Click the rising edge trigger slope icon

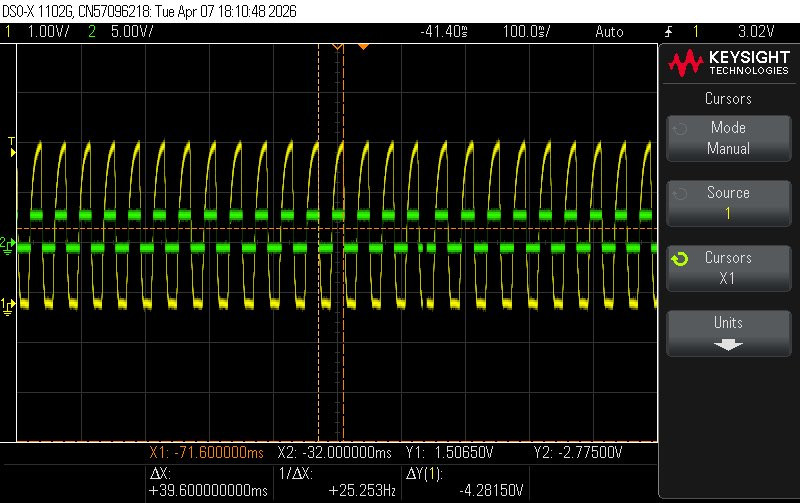point(668,31)
